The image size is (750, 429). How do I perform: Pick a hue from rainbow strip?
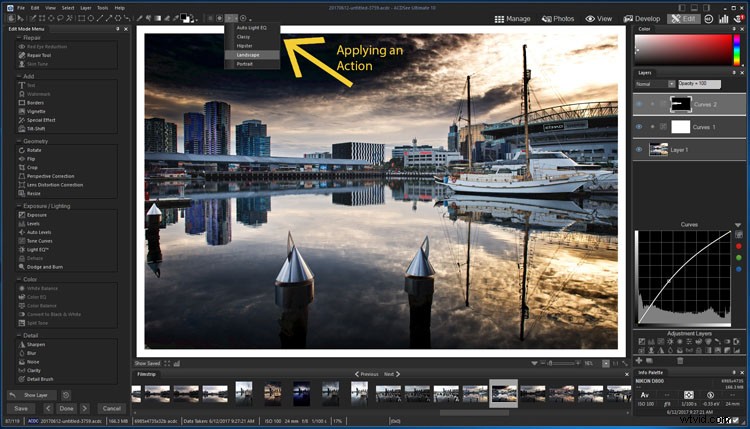pos(737,50)
